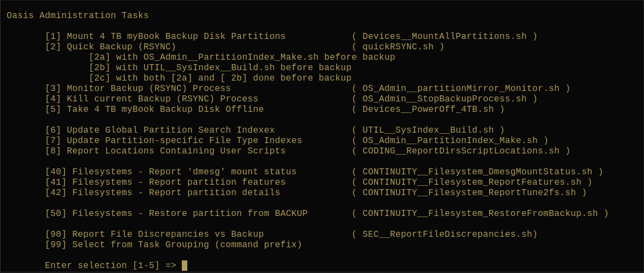Choose [5] Take 4 TB myBook Disk Offline
Screen dimensions: 644x273
[154, 109]
